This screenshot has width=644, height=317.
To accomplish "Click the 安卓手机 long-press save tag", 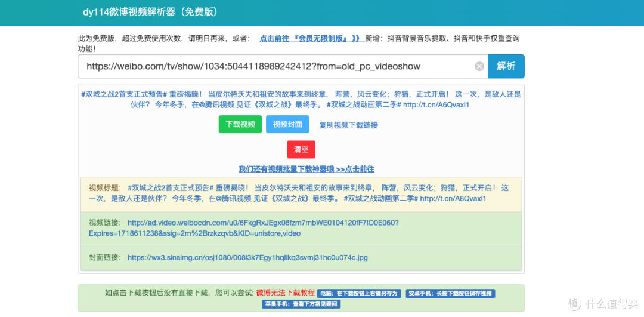I will [x=451, y=294].
